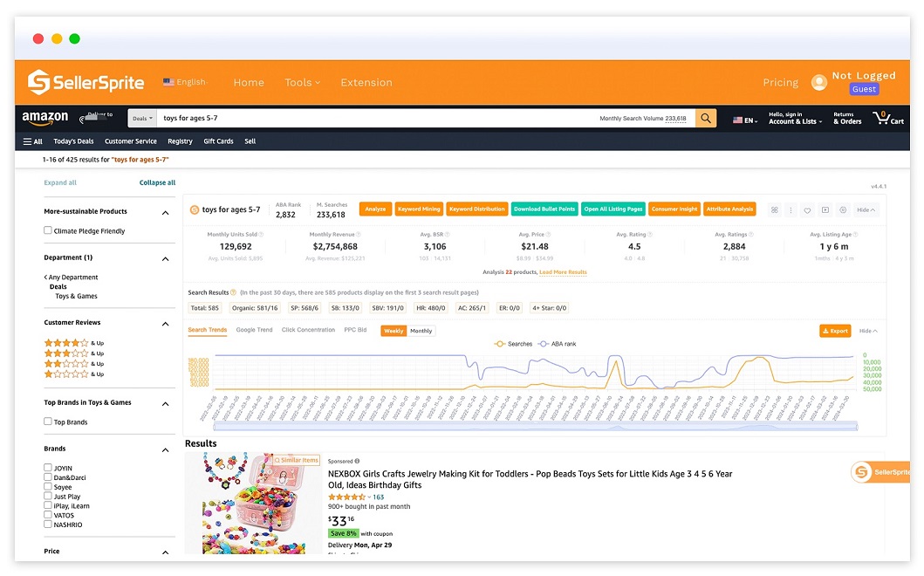
Task: Check the Climate Pledge Friendly box
Action: pyautogui.click(x=48, y=230)
